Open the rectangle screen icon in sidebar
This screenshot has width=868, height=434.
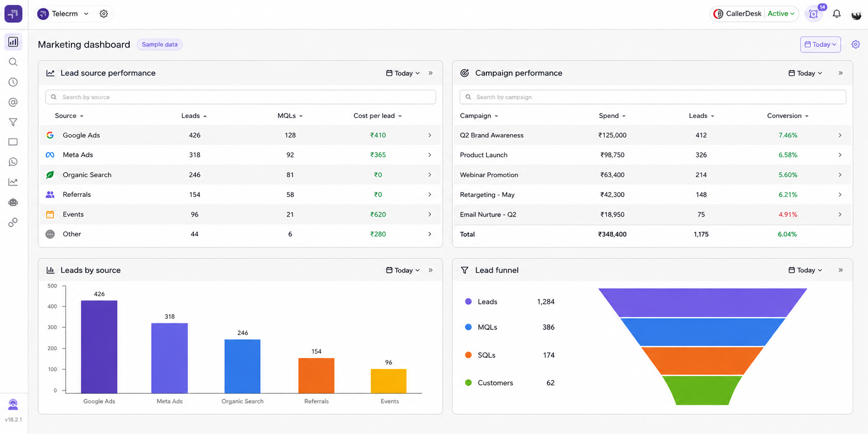(13, 142)
